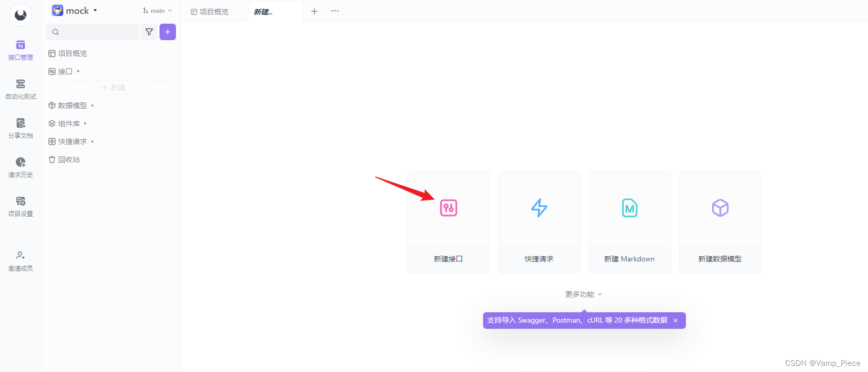
Task: Click the 新建 Markdown card label
Action: coord(629,259)
